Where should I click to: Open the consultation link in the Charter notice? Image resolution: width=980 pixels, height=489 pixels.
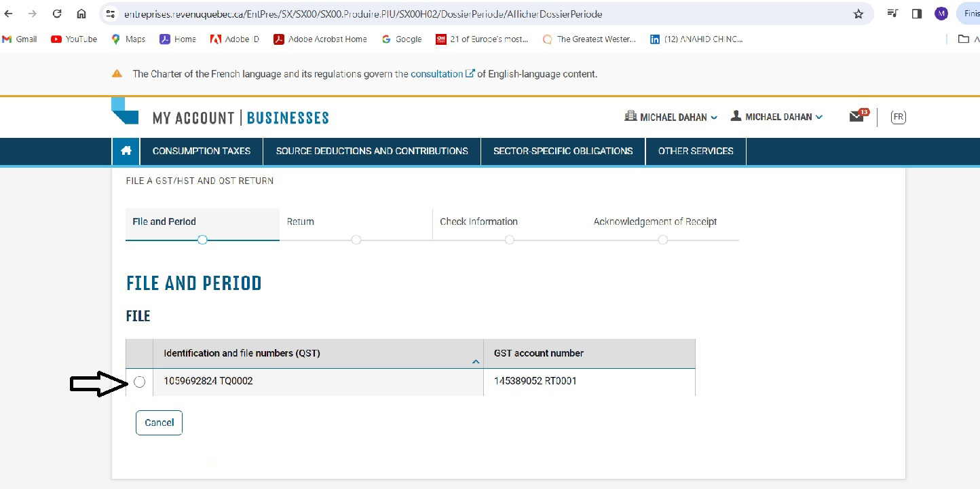[438, 73]
